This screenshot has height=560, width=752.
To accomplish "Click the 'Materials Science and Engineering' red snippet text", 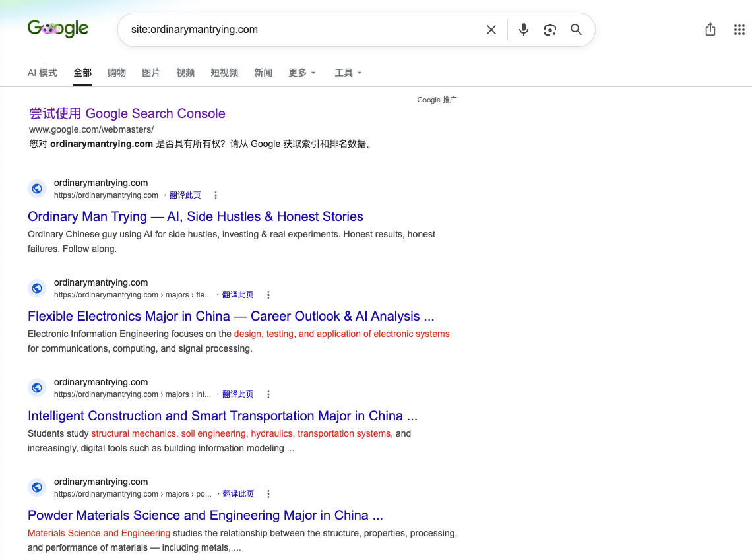I will click(x=99, y=533).
